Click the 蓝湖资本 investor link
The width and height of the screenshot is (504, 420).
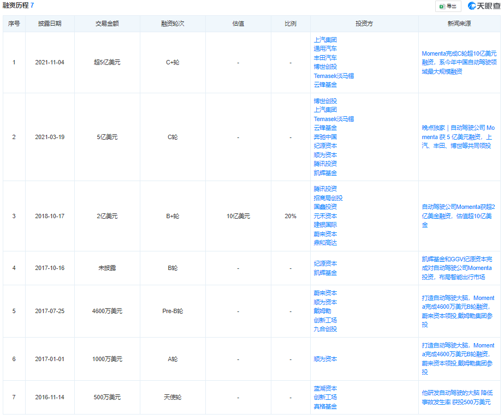point(325,388)
